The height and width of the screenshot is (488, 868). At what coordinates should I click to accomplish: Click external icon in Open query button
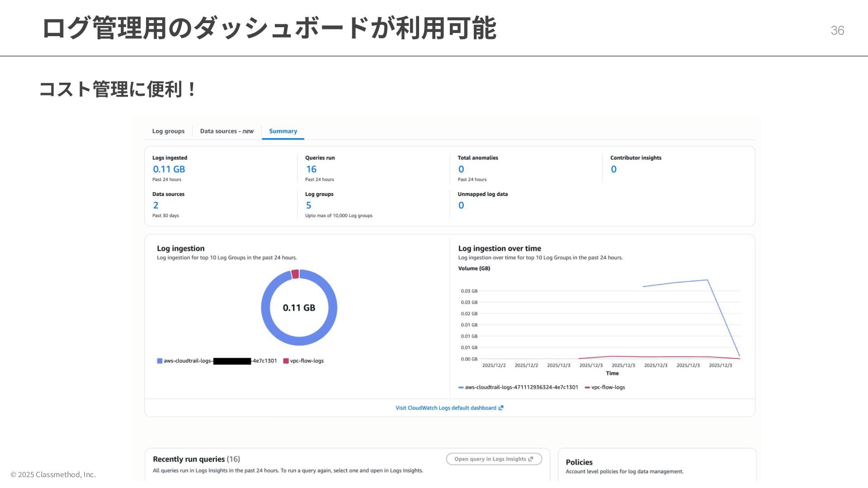tap(531, 459)
